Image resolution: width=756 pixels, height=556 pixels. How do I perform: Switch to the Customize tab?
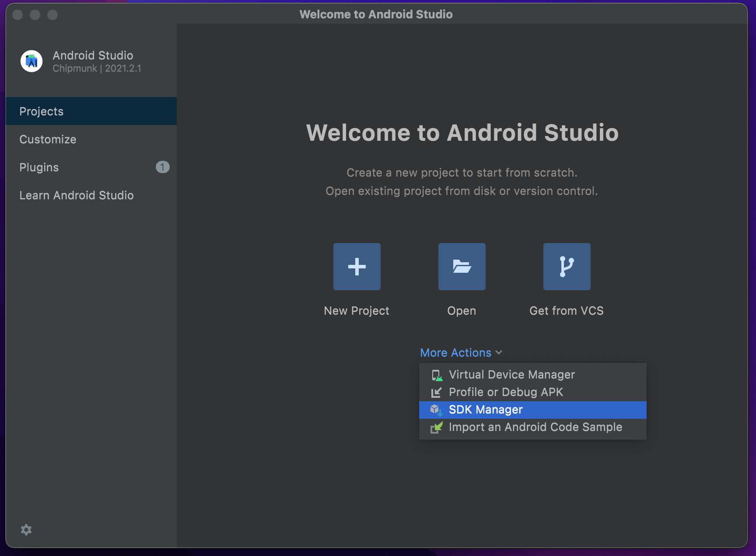point(91,139)
